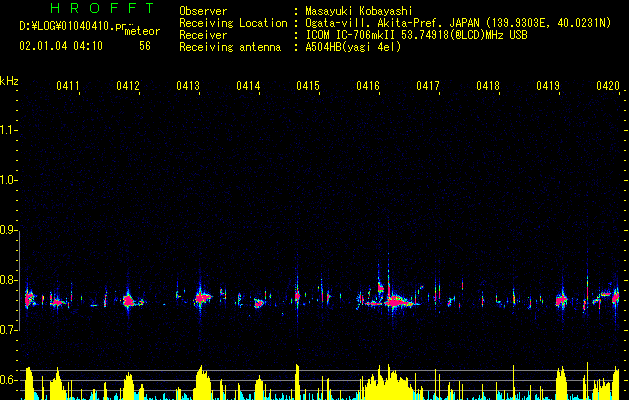
Task: Click the 0.7 frequency axis label
Action: [x=9, y=330]
